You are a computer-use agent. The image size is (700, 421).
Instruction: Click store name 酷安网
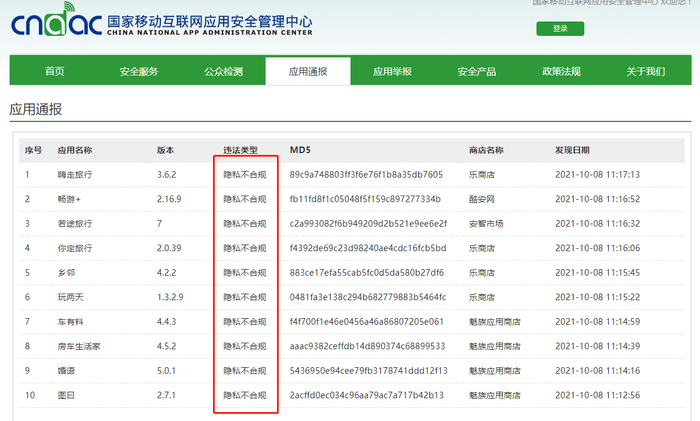(x=482, y=199)
